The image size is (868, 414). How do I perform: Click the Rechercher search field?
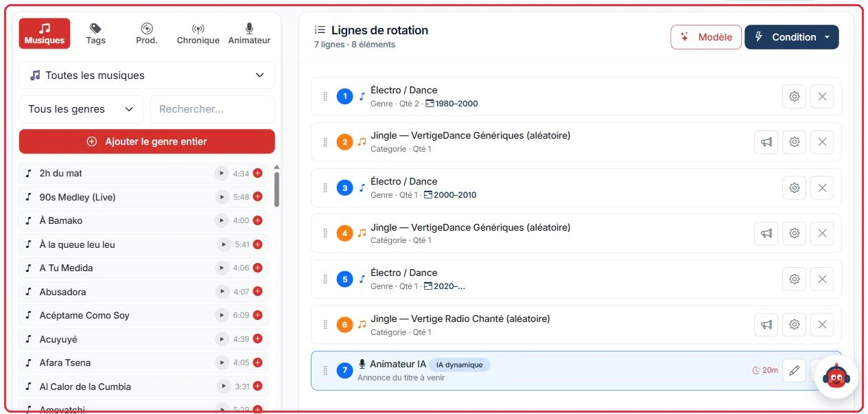(x=212, y=109)
